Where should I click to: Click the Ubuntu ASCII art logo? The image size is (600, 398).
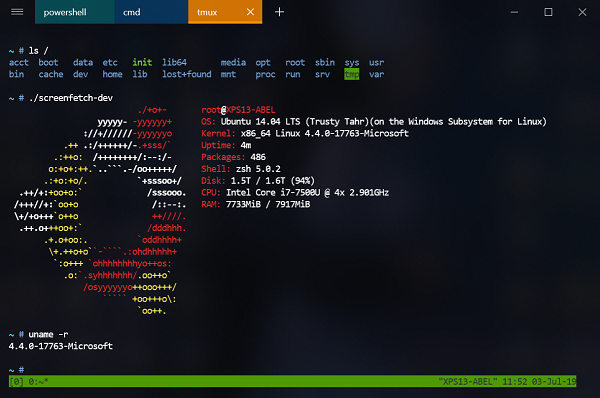100,210
